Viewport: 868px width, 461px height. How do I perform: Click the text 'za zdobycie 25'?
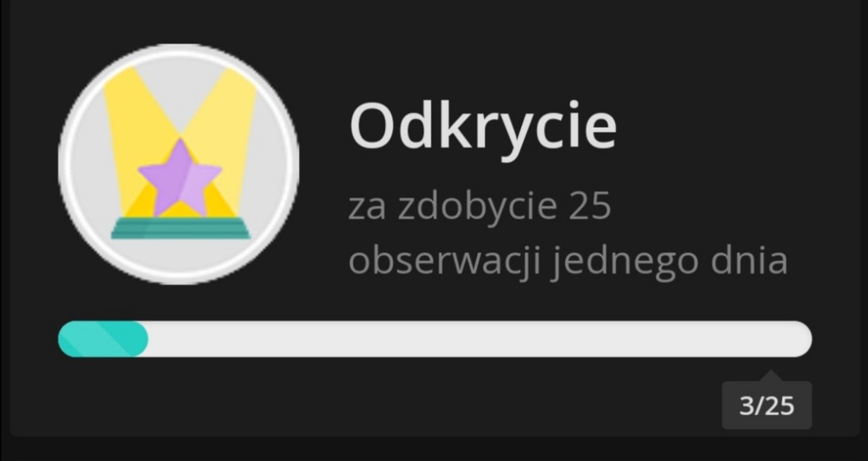[479, 207]
